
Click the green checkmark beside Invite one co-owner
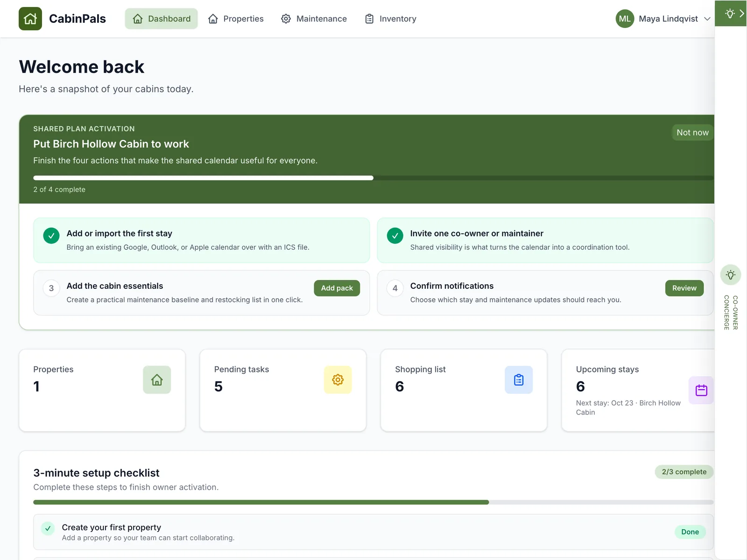tap(395, 236)
